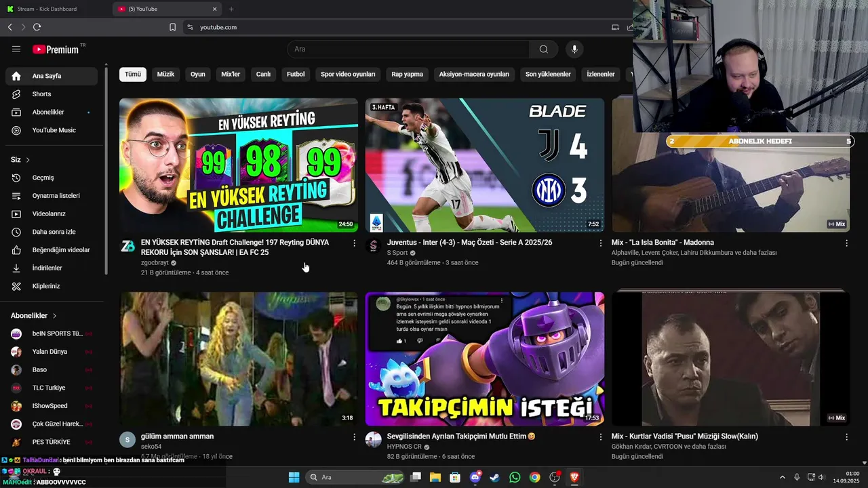Select the İzlenenler chip
The height and width of the screenshot is (488, 868).
(601, 75)
